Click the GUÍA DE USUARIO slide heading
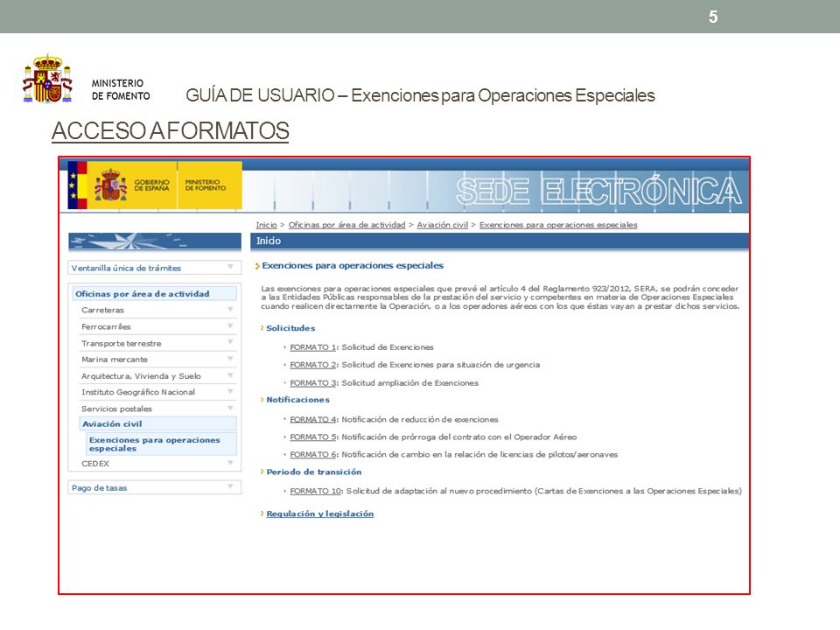 420,95
